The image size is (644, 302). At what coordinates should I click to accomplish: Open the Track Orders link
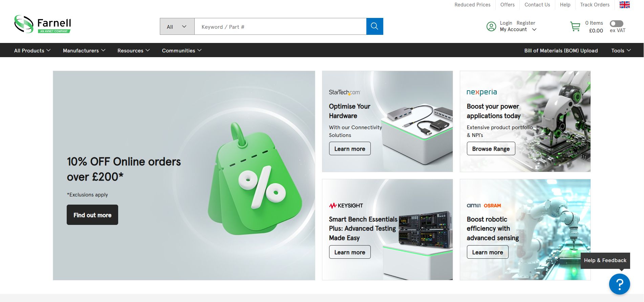tap(595, 5)
